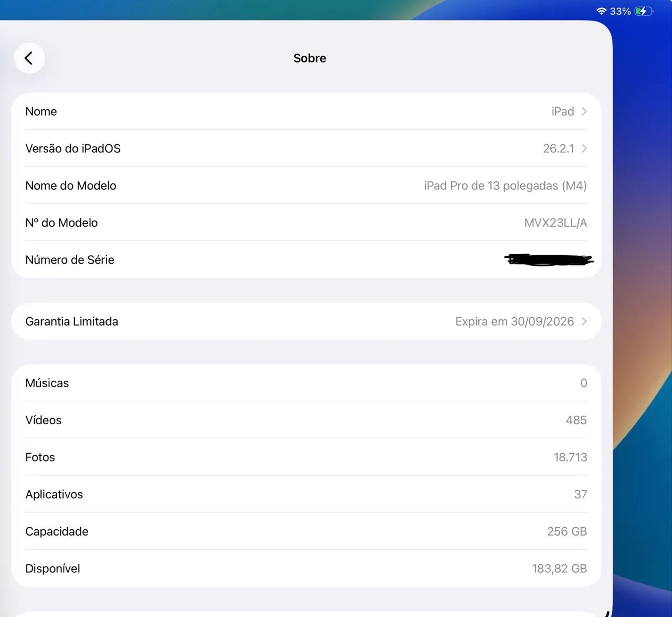
Task: Tap the Capacidade label
Action: click(x=57, y=531)
